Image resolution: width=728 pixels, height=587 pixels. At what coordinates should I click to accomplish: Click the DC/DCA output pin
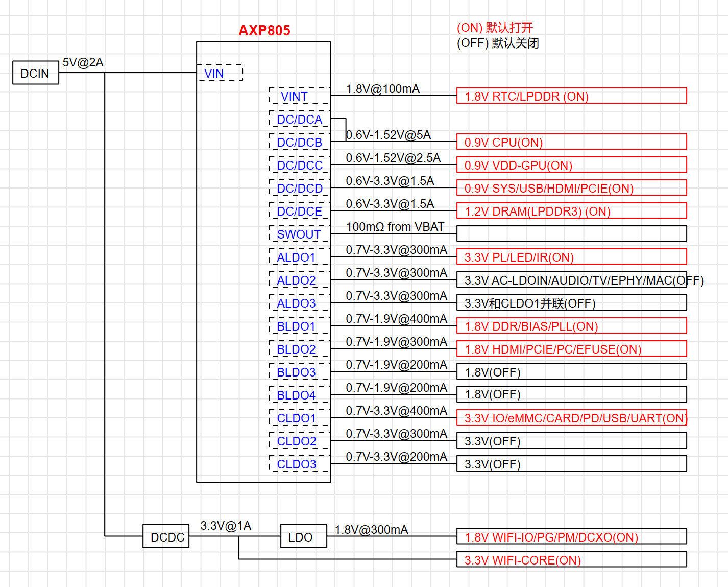pos(299,119)
